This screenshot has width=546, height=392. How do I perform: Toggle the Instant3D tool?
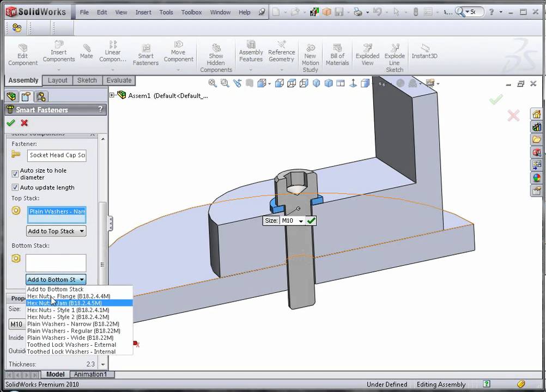[x=424, y=51]
